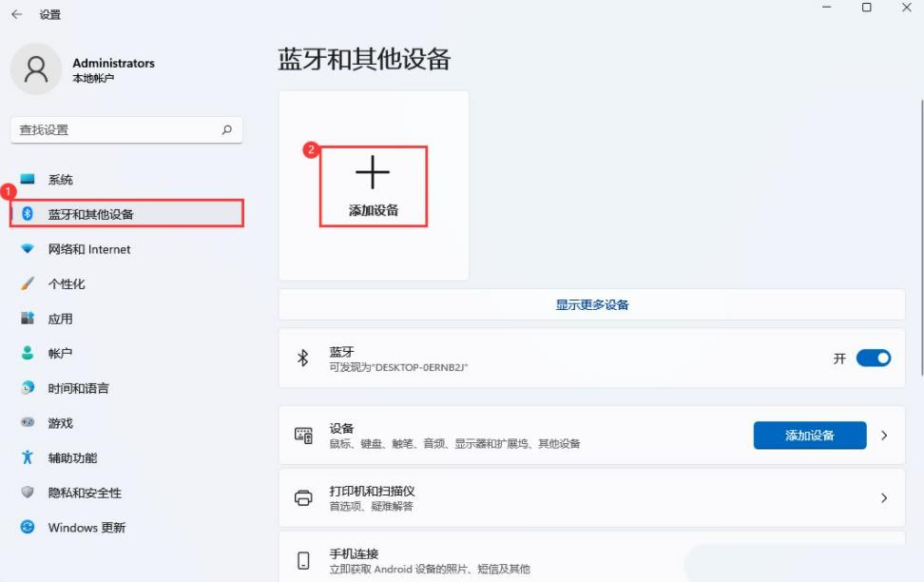Select 系统 in the settings sidebar
Viewport: 924px width, 582px height.
(x=60, y=179)
